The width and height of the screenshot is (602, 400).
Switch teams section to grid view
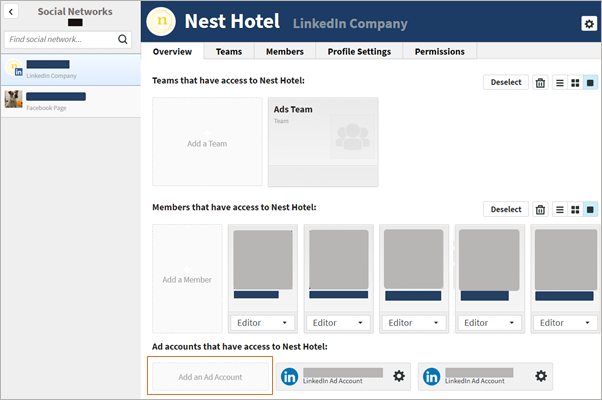click(575, 83)
